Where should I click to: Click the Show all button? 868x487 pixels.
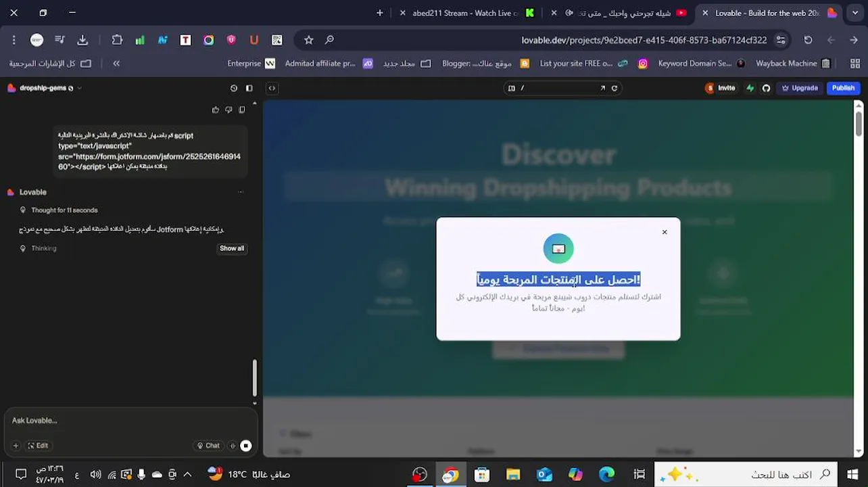click(x=232, y=248)
